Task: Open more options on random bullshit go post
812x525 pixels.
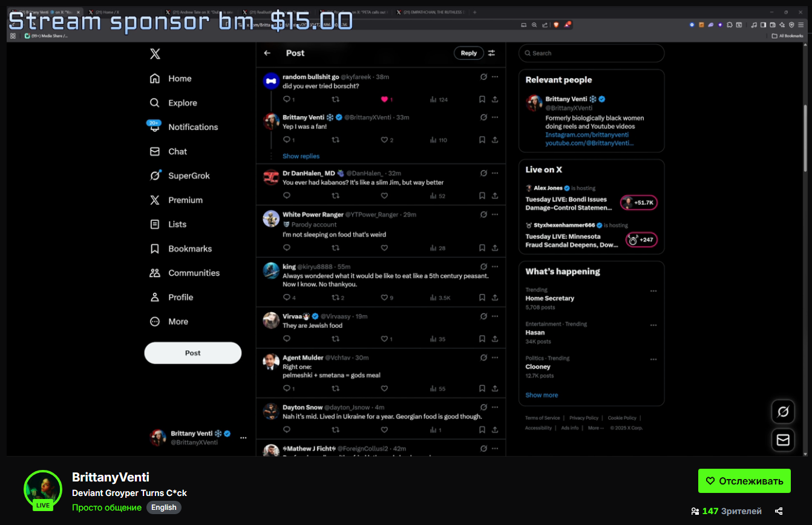Action: (495, 77)
